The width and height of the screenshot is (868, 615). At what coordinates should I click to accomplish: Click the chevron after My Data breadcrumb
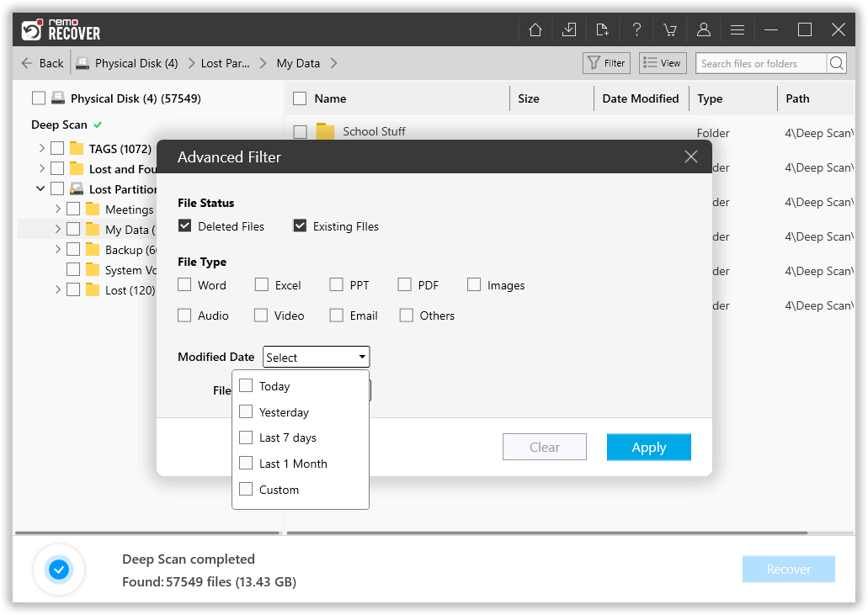coord(333,63)
